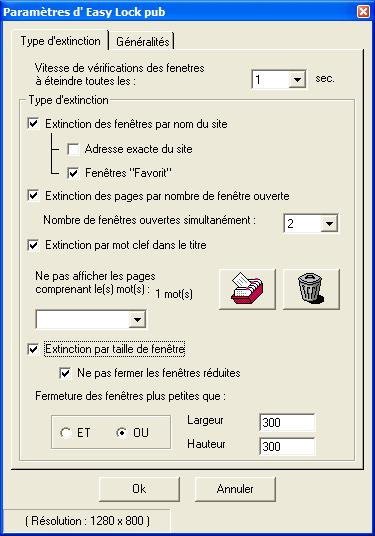The width and height of the screenshot is (375, 536).
Task: Select the Type d'extinction tab
Action: coord(61,41)
